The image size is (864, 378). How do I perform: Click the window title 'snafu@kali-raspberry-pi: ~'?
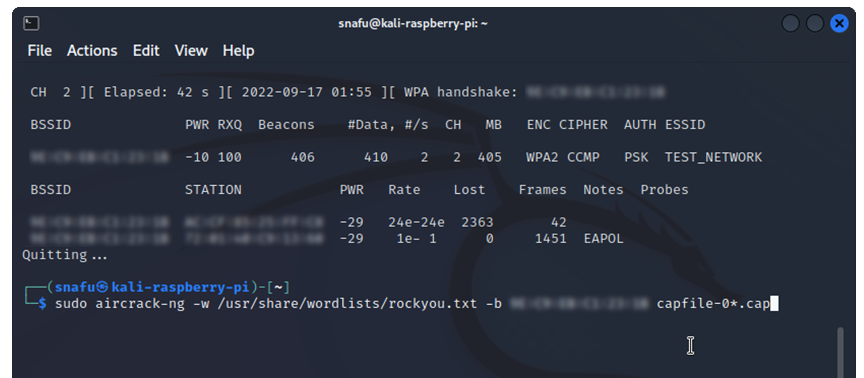tap(413, 24)
